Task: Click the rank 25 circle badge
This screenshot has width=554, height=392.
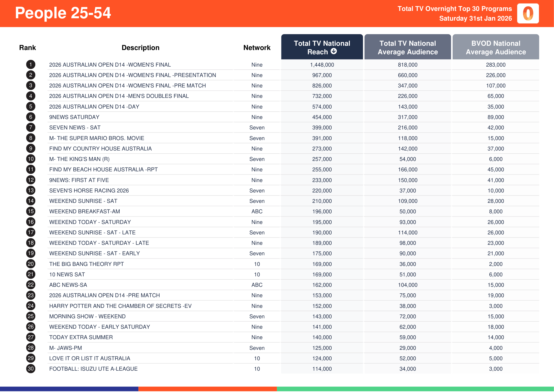Action: (x=31, y=316)
